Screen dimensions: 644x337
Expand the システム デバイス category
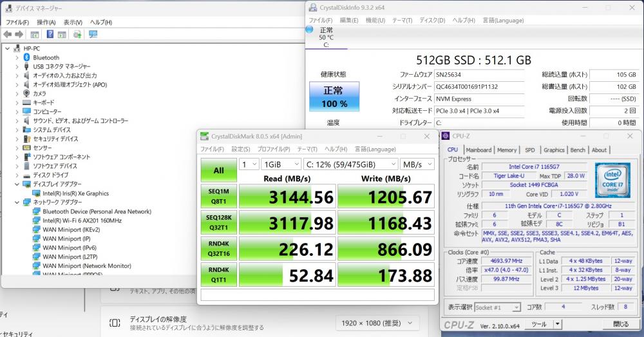point(17,130)
